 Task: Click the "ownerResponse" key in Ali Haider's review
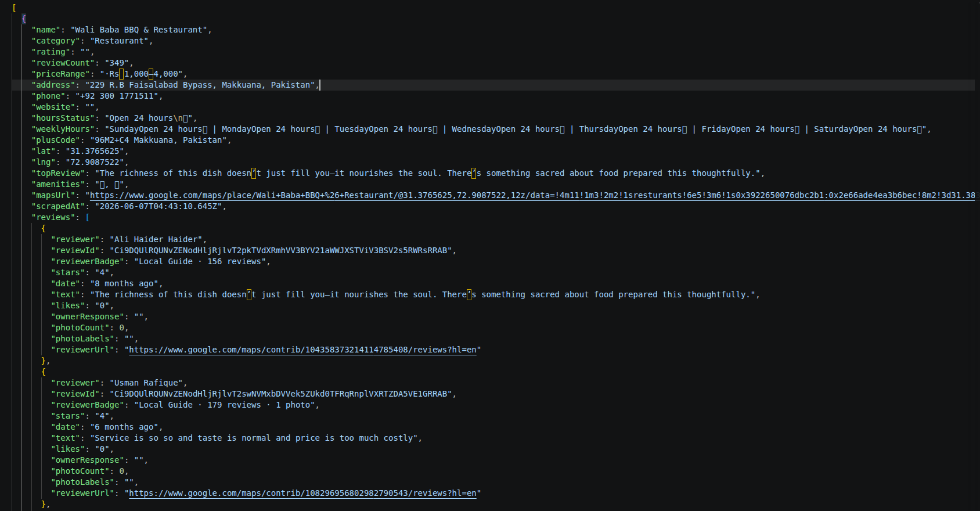point(88,316)
